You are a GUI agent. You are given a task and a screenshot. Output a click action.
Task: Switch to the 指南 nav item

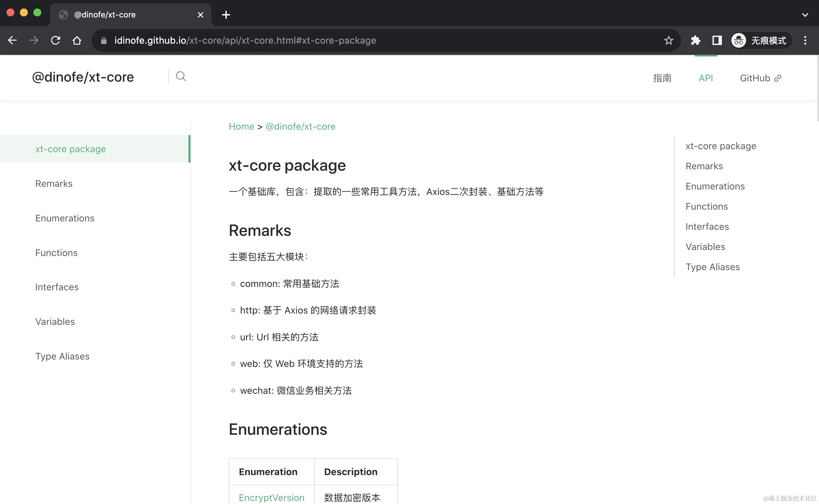[662, 78]
